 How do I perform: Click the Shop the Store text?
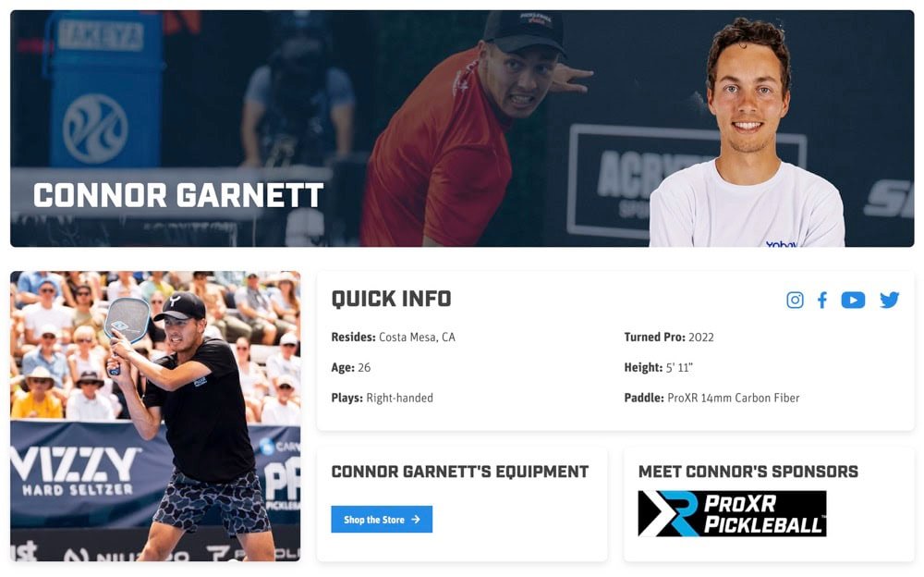tap(373, 520)
